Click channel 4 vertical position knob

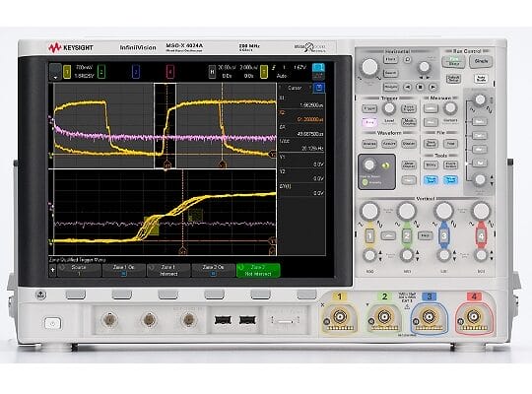pyautogui.click(x=481, y=255)
